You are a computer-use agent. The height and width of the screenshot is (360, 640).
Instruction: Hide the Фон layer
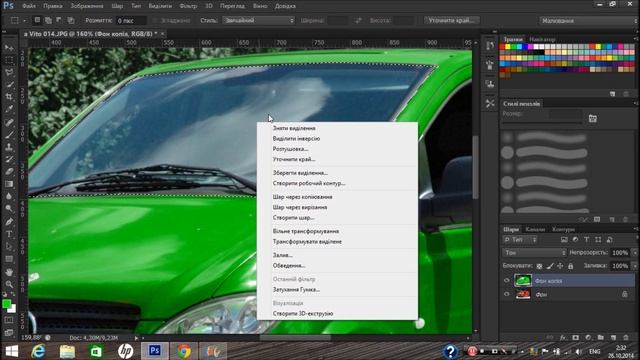tap(507, 294)
